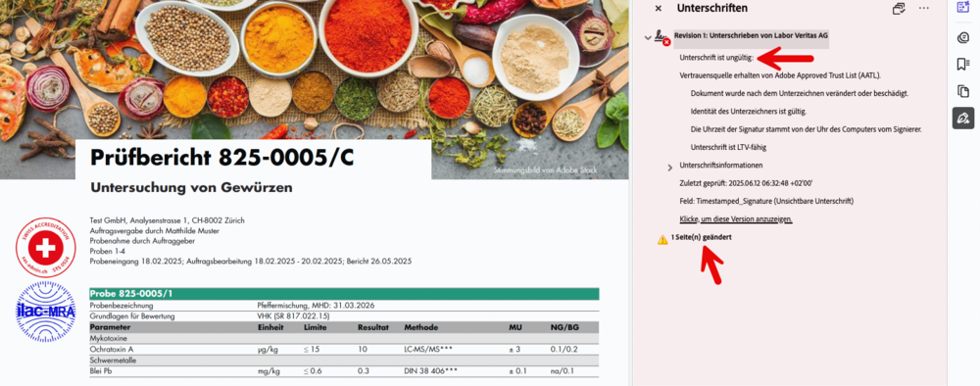Click the Swiss Accreditation logo
The height and width of the screenshot is (386, 980).
(46, 248)
